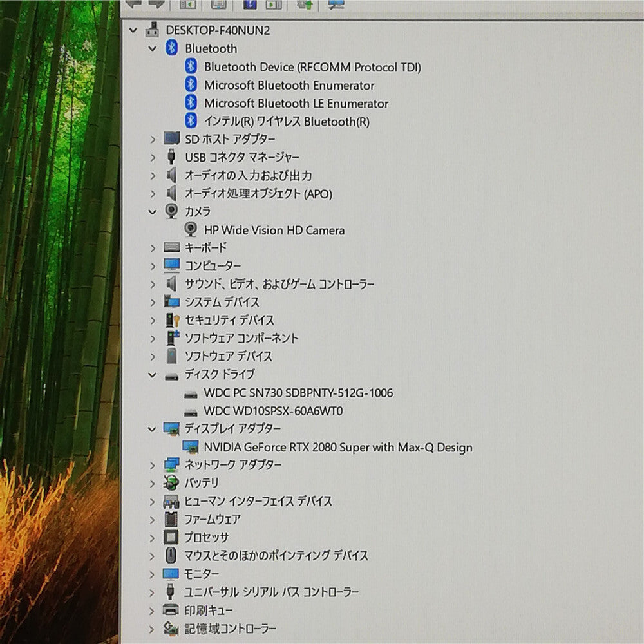Collapse the カメラ category
Viewport: 644px width, 644px height.
pos(153,212)
